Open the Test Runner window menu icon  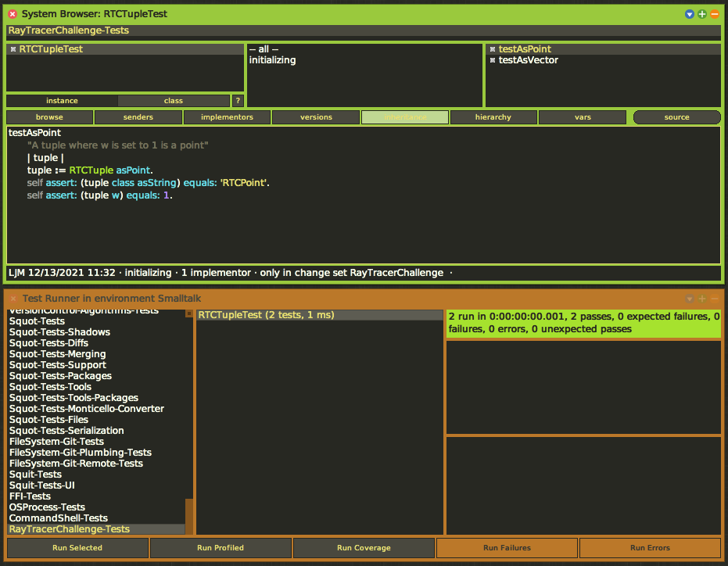pyautogui.click(x=690, y=299)
